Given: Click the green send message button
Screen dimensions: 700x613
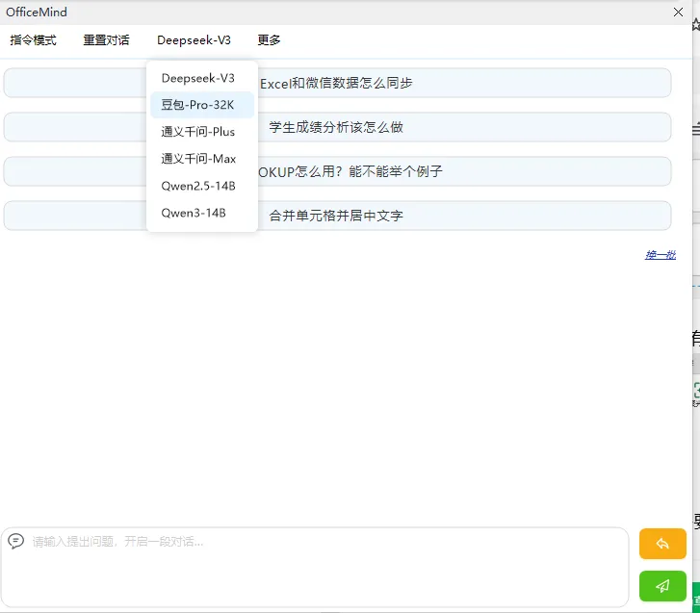Looking at the screenshot, I should tap(662, 586).
